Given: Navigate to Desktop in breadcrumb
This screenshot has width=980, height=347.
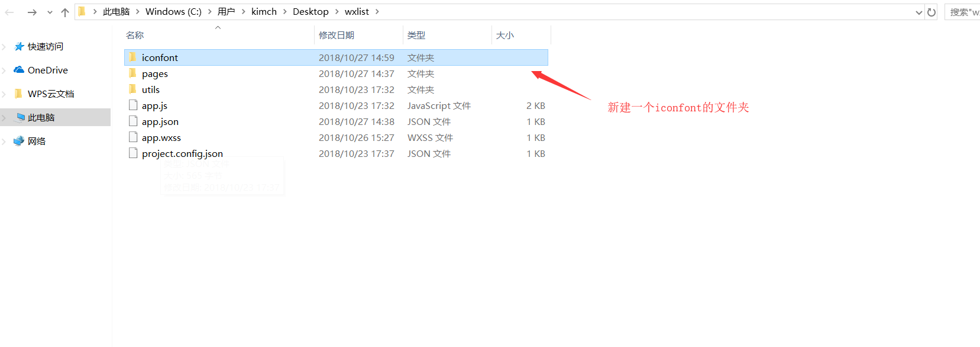Looking at the screenshot, I should (x=311, y=12).
